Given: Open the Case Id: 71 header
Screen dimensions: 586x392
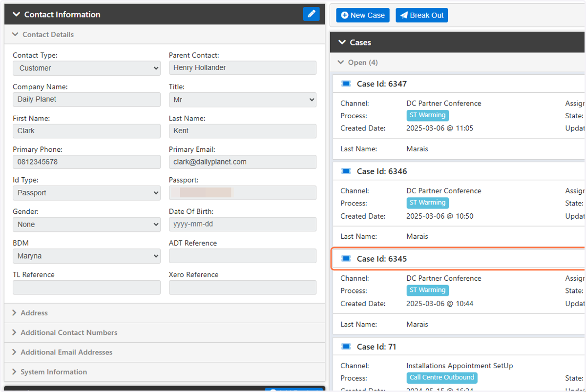Looking at the screenshot, I should tap(459, 347).
